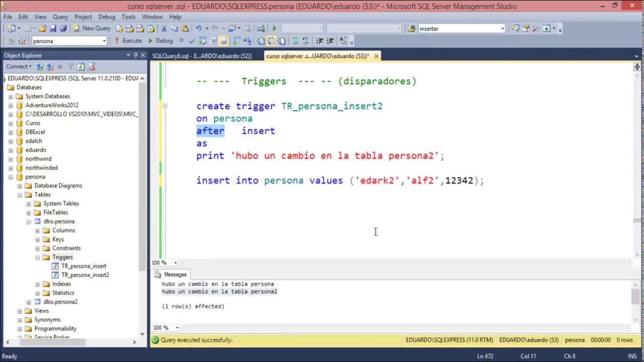Toggle Object Explorer auto-hide pin
Screen dimensions: 644x362
pos(135,55)
